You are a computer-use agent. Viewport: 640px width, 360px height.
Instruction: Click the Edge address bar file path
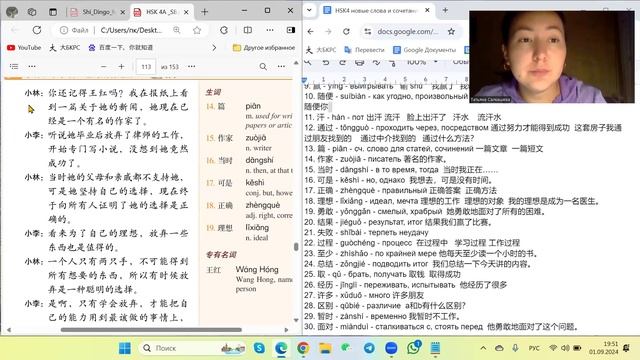tap(131, 30)
